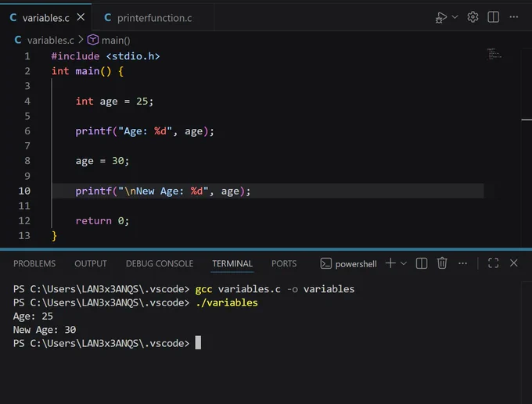Open editor More Actions ellipsis menu
The width and height of the screenshot is (532, 404).
click(x=514, y=17)
